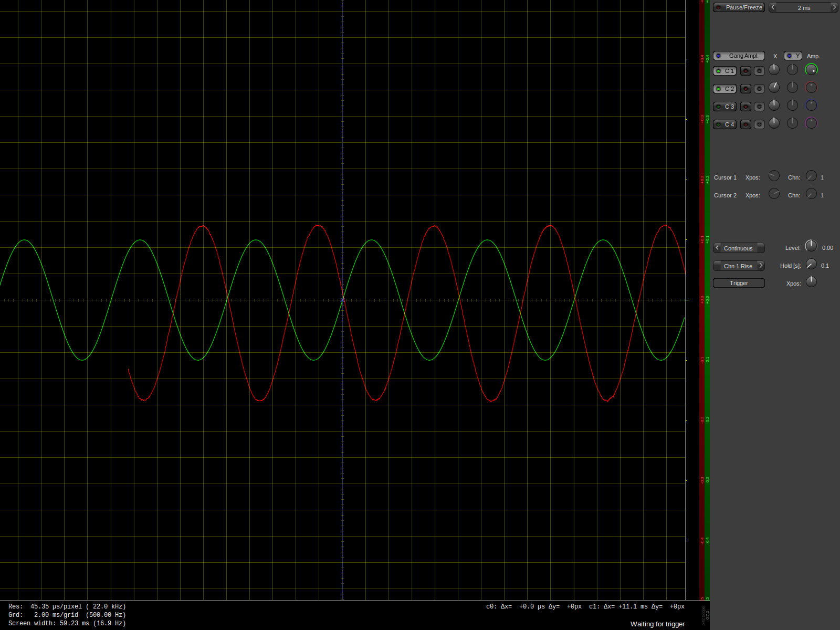Click the grey-dot button in the C 4 row
840x630 pixels.
tap(759, 124)
